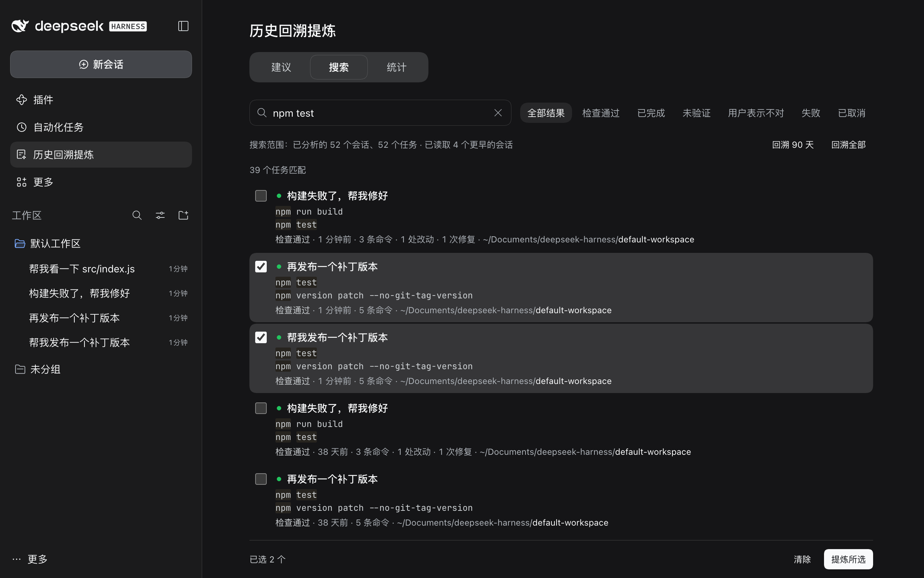Click the grid icon beside 更多
This screenshot has width=924, height=578.
coord(22,182)
